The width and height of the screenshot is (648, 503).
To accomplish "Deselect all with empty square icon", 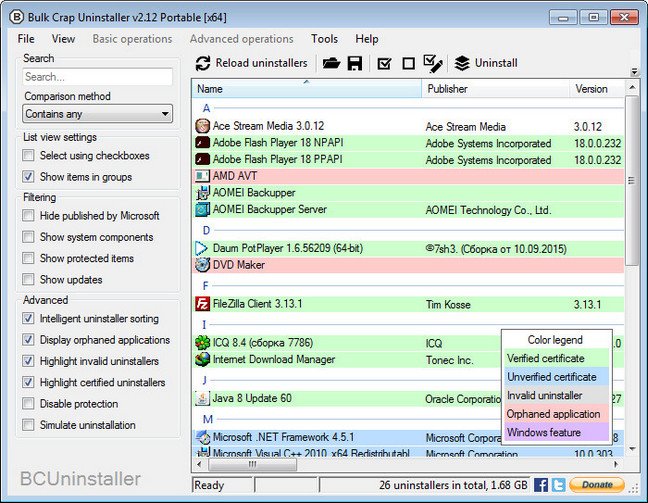I will coord(408,64).
